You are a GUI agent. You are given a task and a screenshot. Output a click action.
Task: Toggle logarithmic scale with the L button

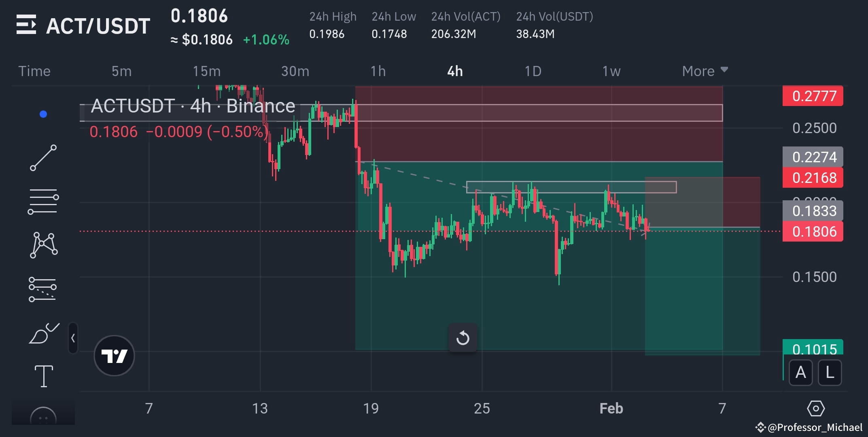click(x=830, y=373)
